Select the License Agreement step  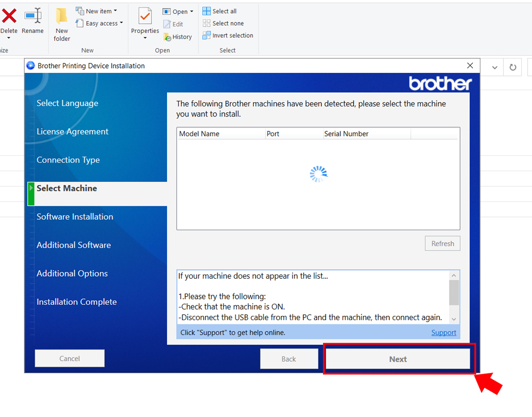(x=72, y=131)
